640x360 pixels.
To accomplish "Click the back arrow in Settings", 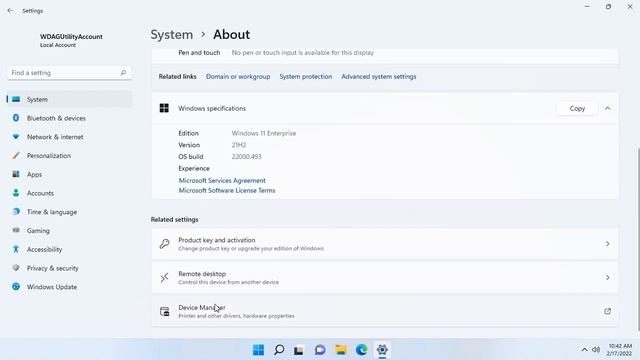I will point(10,11).
